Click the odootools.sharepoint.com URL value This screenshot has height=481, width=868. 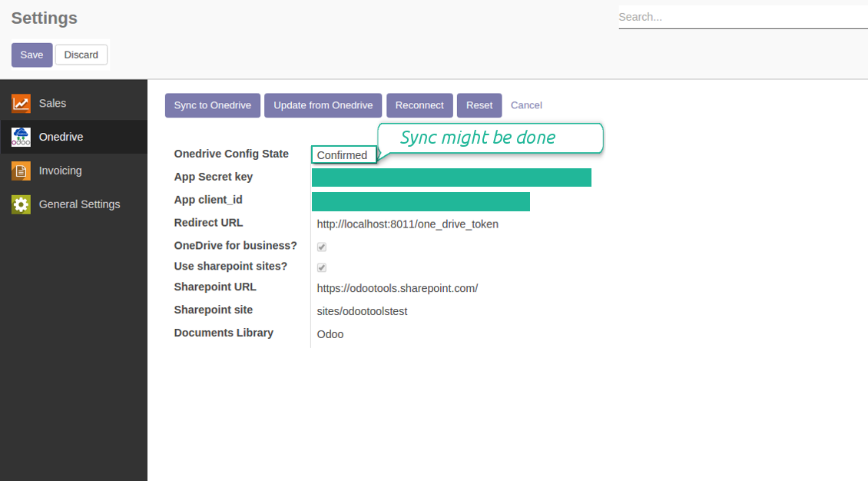pyautogui.click(x=397, y=288)
